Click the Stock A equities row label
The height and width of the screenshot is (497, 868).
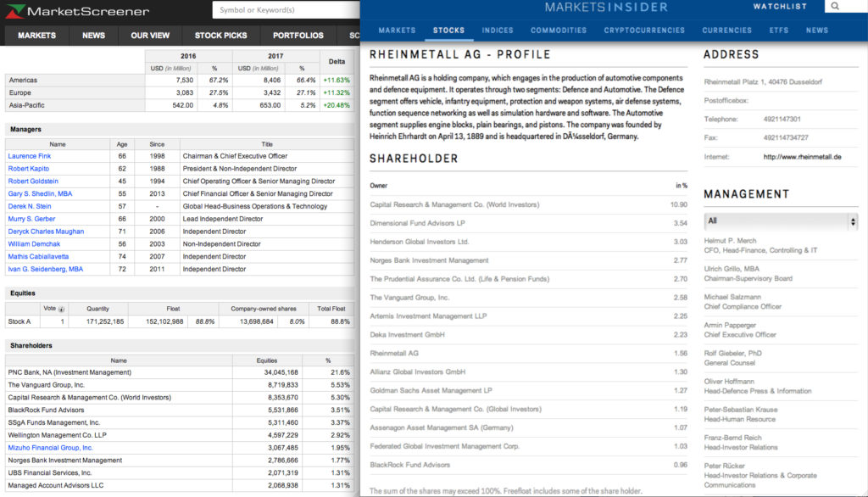point(19,322)
